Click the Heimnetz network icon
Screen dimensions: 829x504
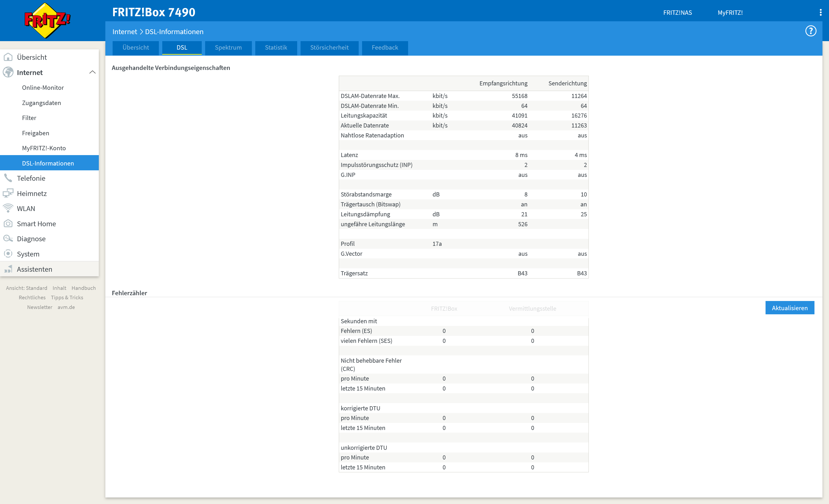[x=8, y=193]
